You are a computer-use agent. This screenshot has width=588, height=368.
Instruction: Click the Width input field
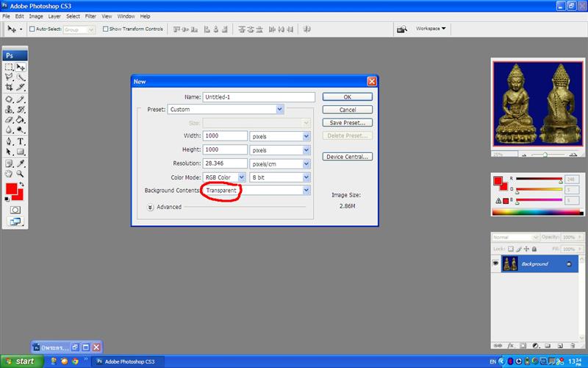pos(224,136)
